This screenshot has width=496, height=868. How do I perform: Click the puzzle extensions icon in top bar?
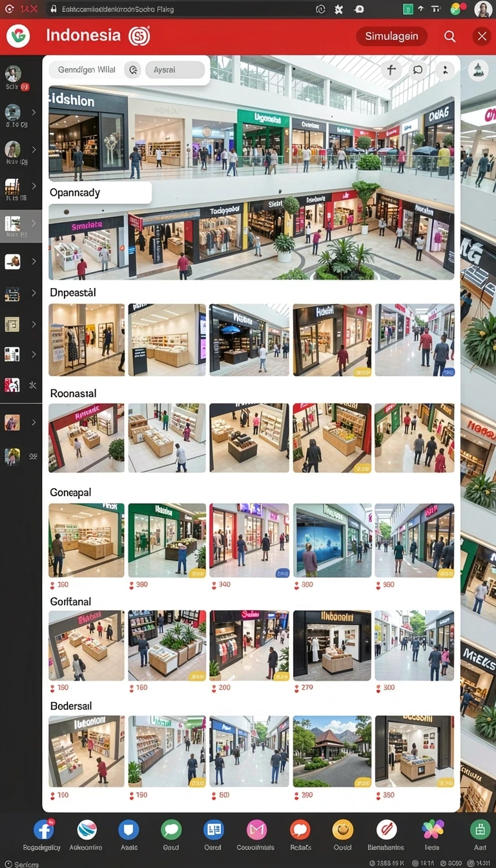[x=338, y=9]
